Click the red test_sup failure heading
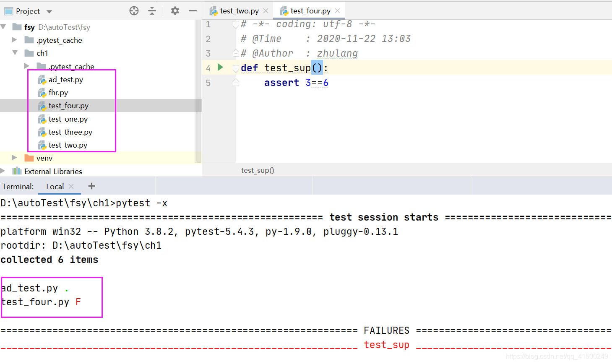The width and height of the screenshot is (612, 364). point(386,345)
